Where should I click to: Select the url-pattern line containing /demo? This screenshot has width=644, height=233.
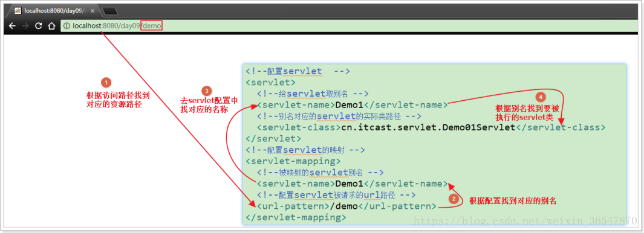point(346,206)
